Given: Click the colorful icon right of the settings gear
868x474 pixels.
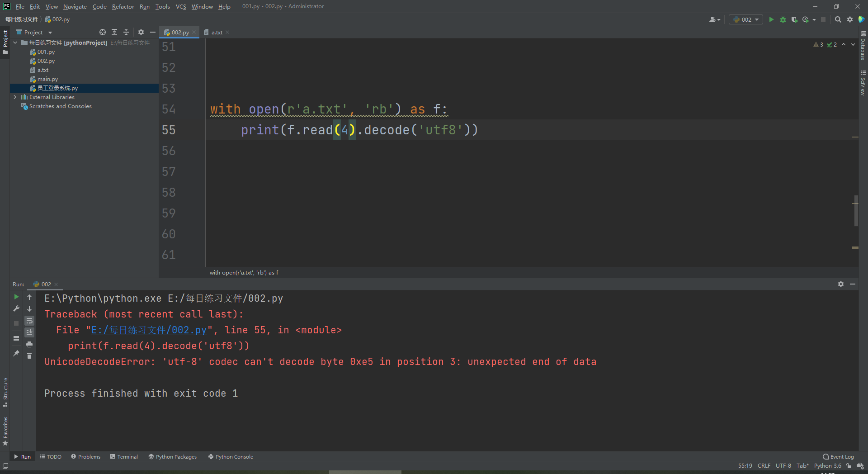Looking at the screenshot, I should 862,19.
